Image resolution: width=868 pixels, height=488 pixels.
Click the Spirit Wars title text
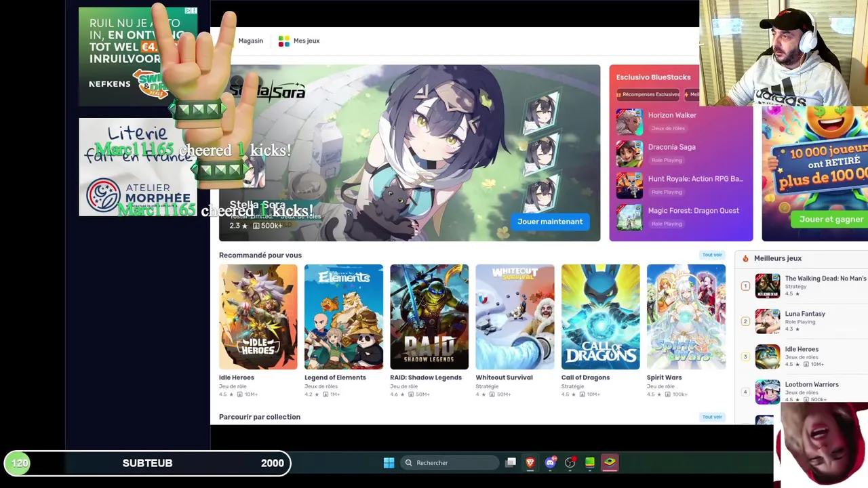tap(664, 378)
